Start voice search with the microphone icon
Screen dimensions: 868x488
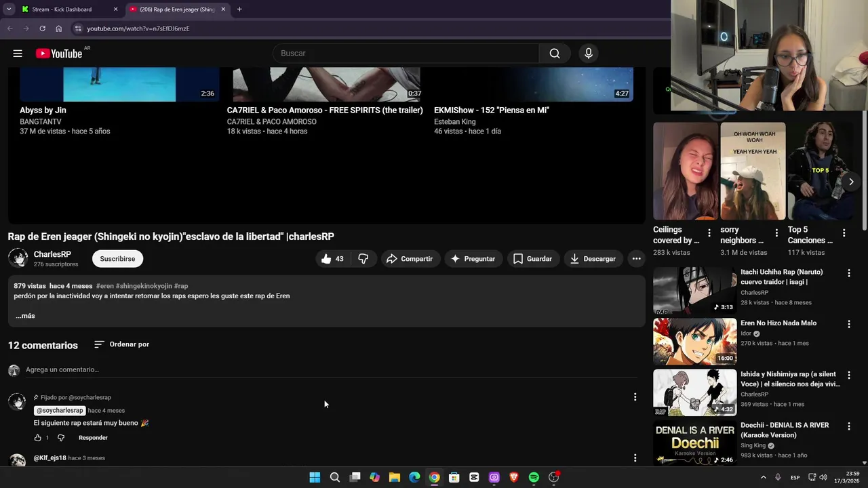[589, 54]
